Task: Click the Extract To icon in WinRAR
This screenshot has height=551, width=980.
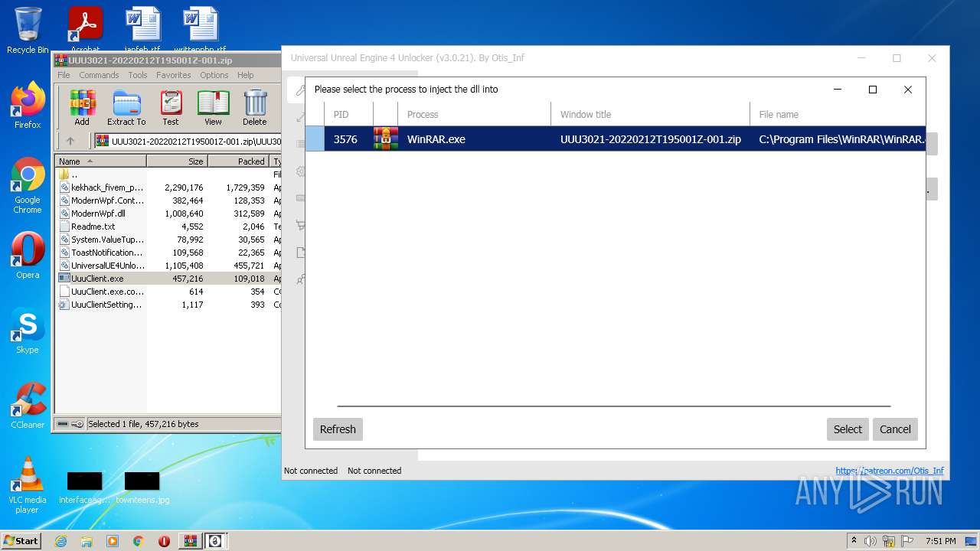Action: pyautogui.click(x=126, y=108)
